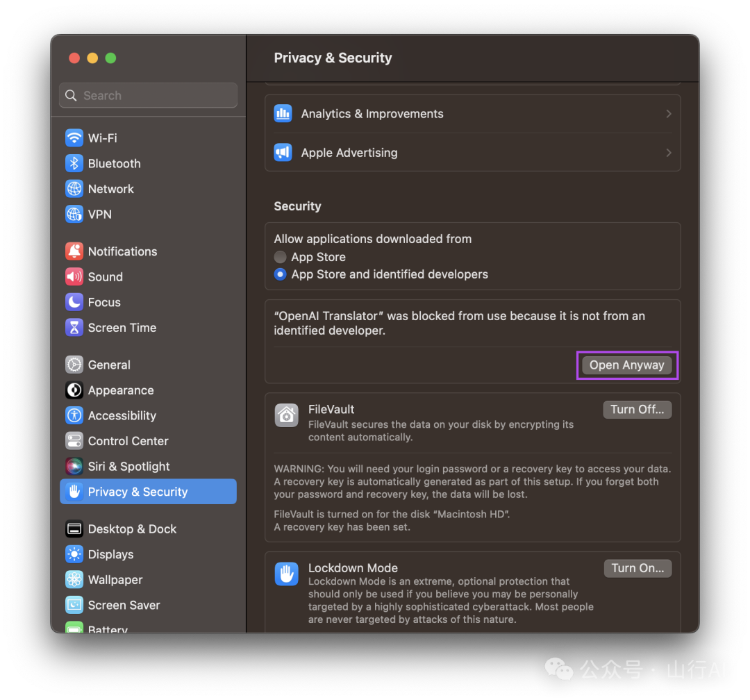The width and height of the screenshot is (750, 700).
Task: Switch to the Notifications pane
Action: pyautogui.click(x=149, y=251)
